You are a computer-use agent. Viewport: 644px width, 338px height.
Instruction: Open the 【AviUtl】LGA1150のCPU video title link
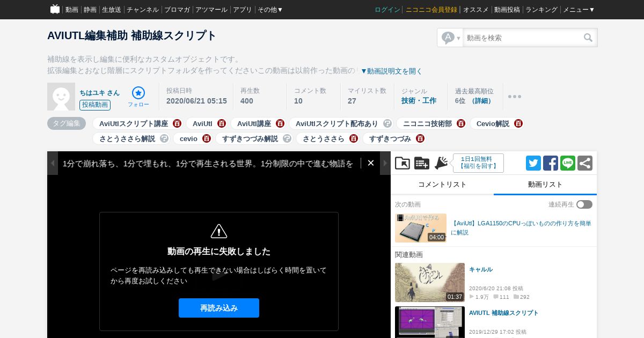[x=521, y=227]
